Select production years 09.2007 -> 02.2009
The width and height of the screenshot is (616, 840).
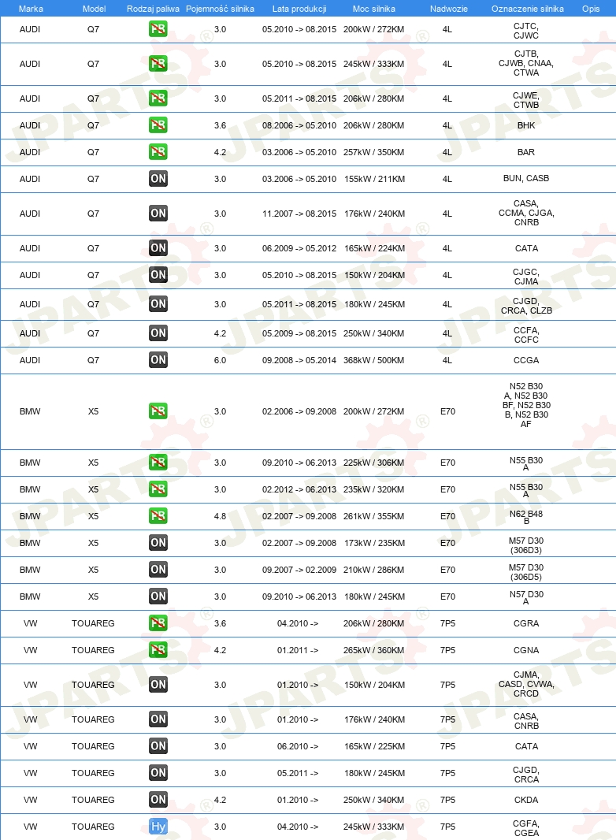[299, 570]
